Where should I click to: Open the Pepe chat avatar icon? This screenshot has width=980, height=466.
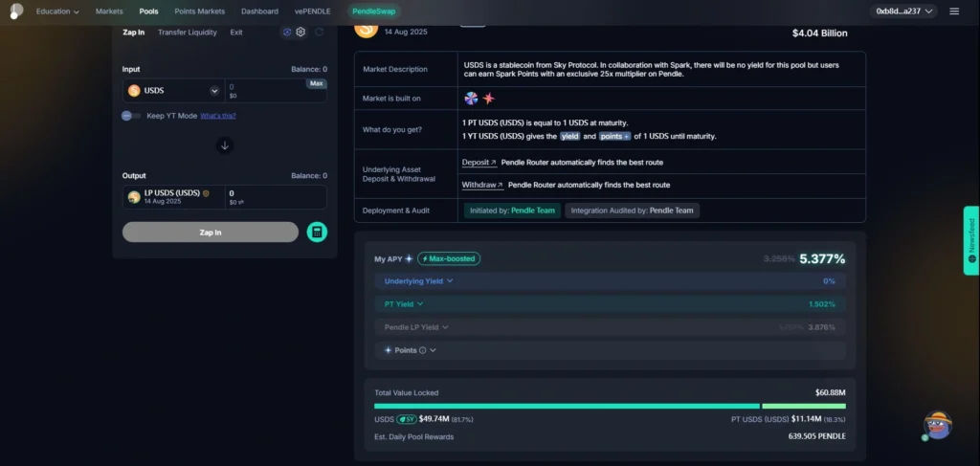click(x=938, y=425)
